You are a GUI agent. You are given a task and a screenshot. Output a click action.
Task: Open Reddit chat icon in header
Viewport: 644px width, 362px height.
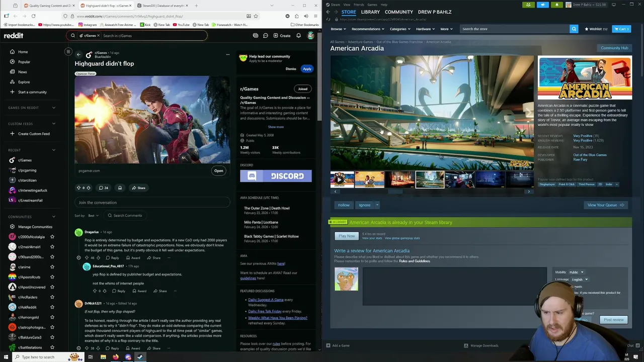coord(265,36)
